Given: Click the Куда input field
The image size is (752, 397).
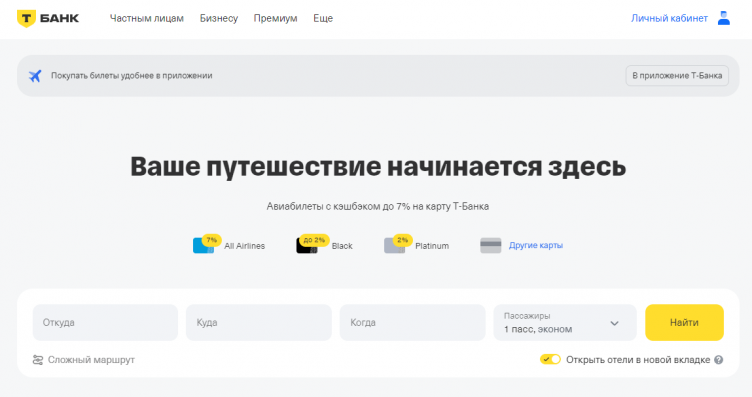Looking at the screenshot, I should (258, 323).
